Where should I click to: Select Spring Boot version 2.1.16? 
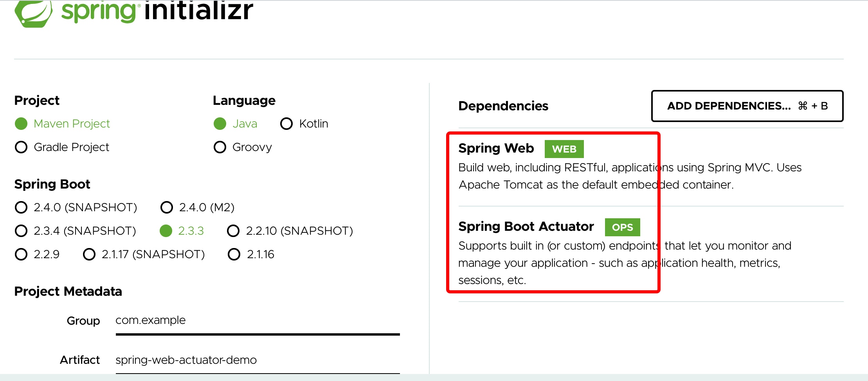[x=251, y=254]
